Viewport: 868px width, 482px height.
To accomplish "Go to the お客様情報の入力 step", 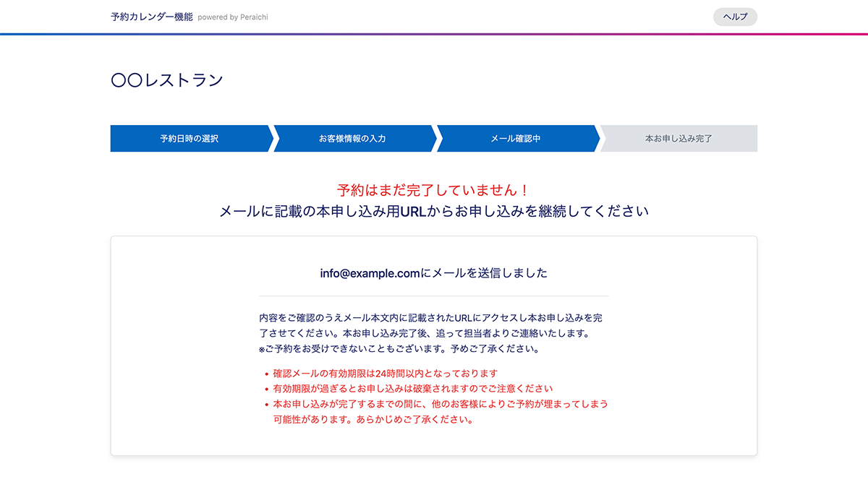I will (352, 139).
